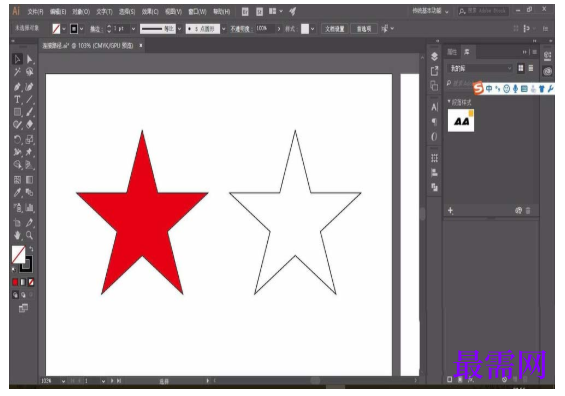Swap fill and stroke colors
The width and height of the screenshot is (565, 396).
31,249
